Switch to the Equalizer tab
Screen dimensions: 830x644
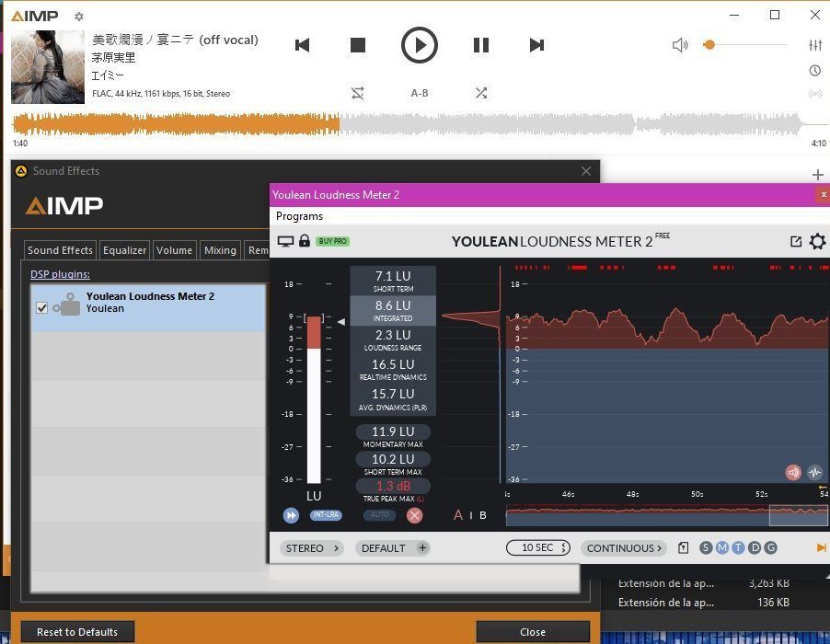[x=124, y=250]
